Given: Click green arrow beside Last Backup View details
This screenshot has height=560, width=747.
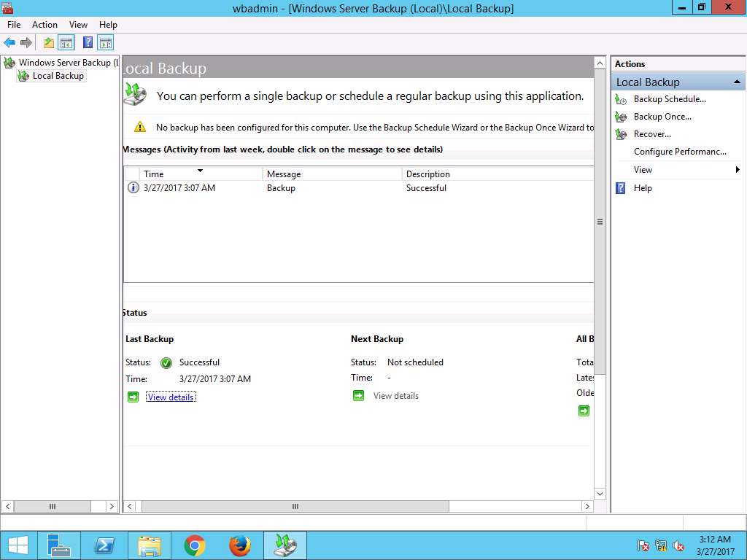Looking at the screenshot, I should point(133,397).
